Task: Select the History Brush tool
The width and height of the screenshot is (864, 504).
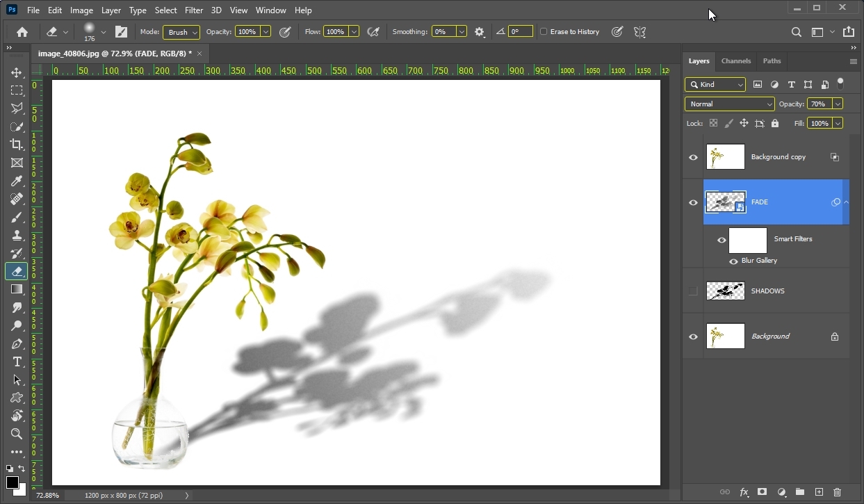Action: (x=17, y=253)
